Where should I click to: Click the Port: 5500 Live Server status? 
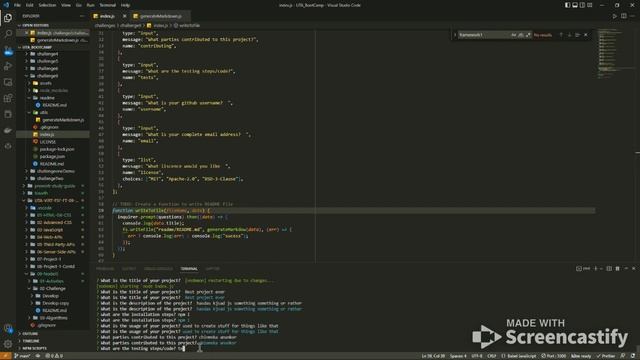coord(554,356)
